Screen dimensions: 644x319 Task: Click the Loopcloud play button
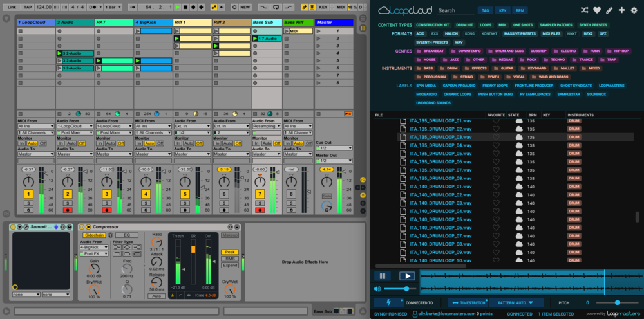[x=407, y=276]
